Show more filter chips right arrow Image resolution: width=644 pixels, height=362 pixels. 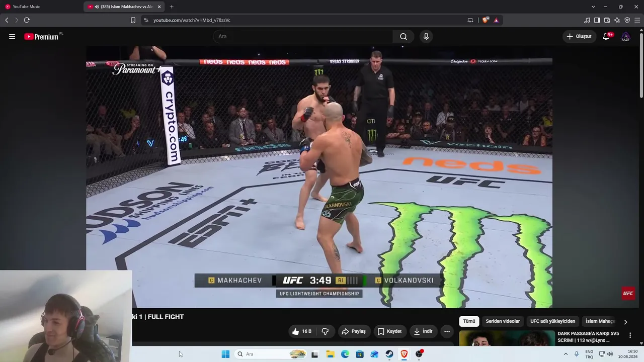(x=625, y=322)
